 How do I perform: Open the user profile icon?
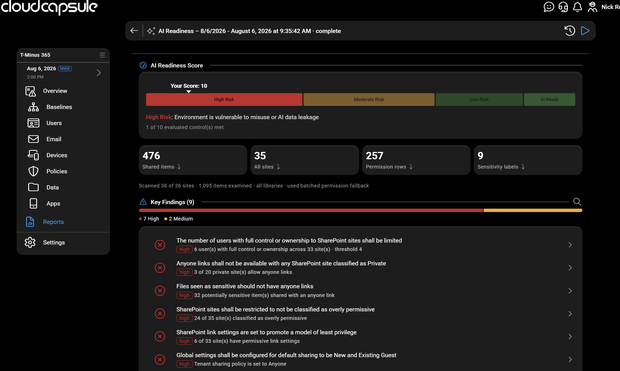pos(592,7)
